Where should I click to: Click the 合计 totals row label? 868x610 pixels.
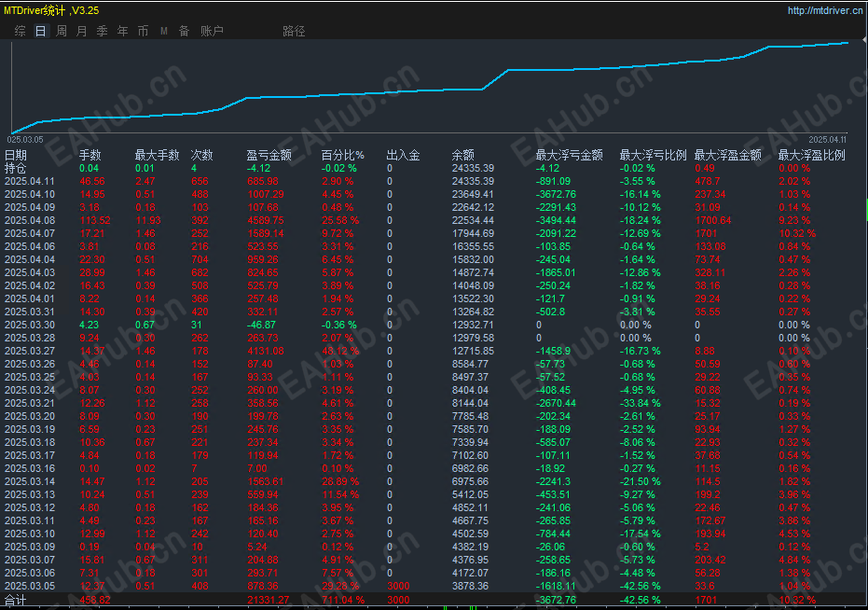click(16, 600)
